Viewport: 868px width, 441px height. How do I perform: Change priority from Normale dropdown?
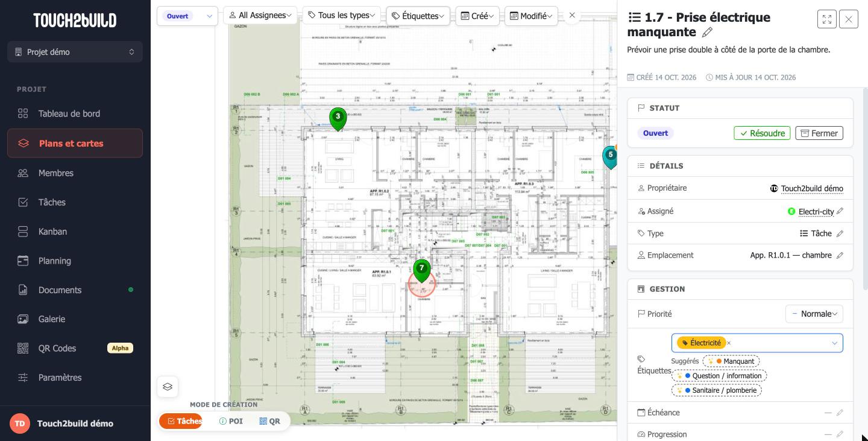[x=814, y=314]
